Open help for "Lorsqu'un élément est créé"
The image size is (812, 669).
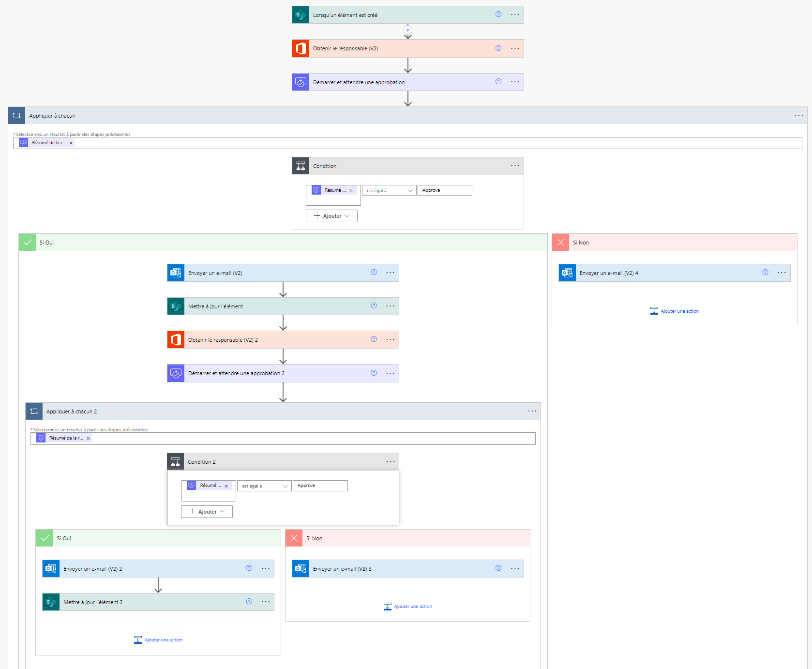tap(498, 15)
